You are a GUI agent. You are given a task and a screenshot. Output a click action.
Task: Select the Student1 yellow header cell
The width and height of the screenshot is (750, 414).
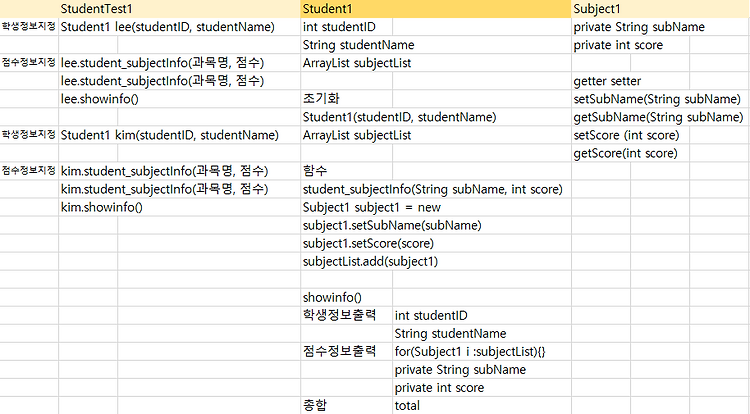436,9
